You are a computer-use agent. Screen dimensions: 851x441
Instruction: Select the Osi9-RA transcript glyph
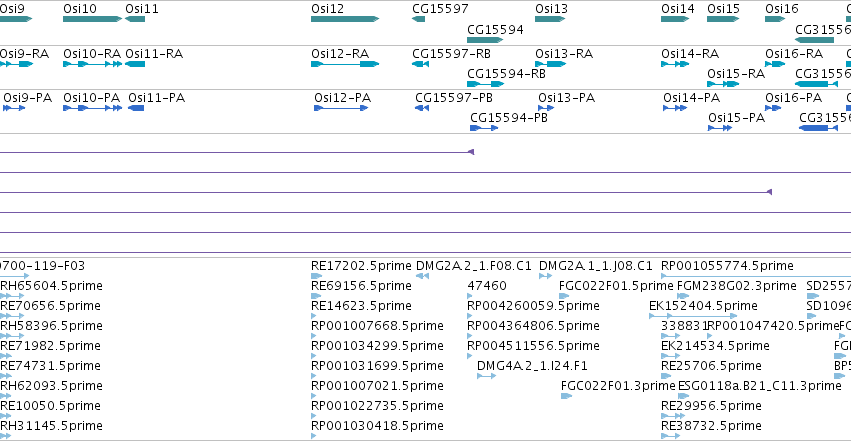point(16,64)
